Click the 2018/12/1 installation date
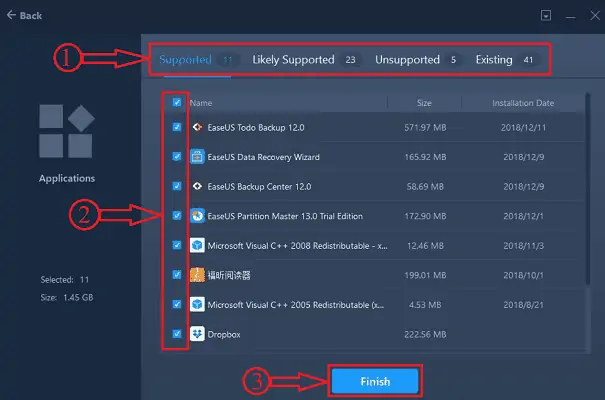 click(523, 216)
